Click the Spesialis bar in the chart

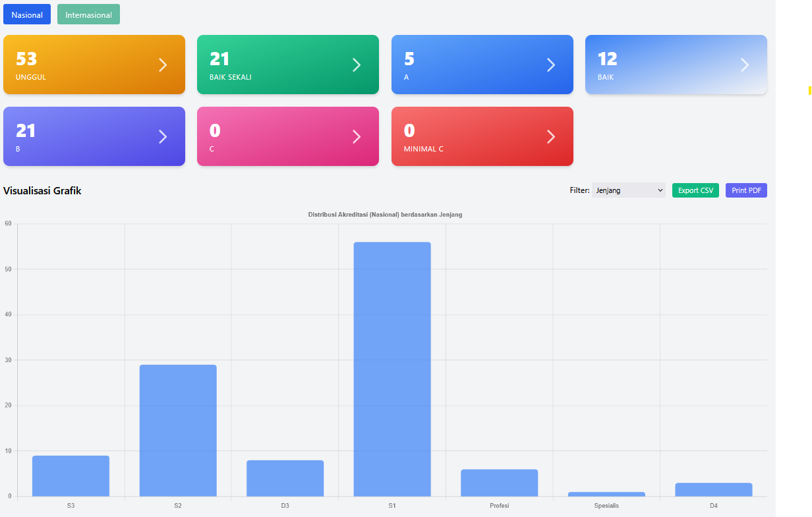coord(606,494)
